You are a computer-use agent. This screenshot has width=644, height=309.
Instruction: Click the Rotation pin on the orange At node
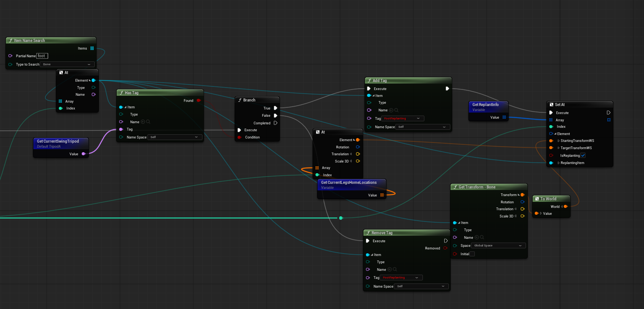[358, 147]
